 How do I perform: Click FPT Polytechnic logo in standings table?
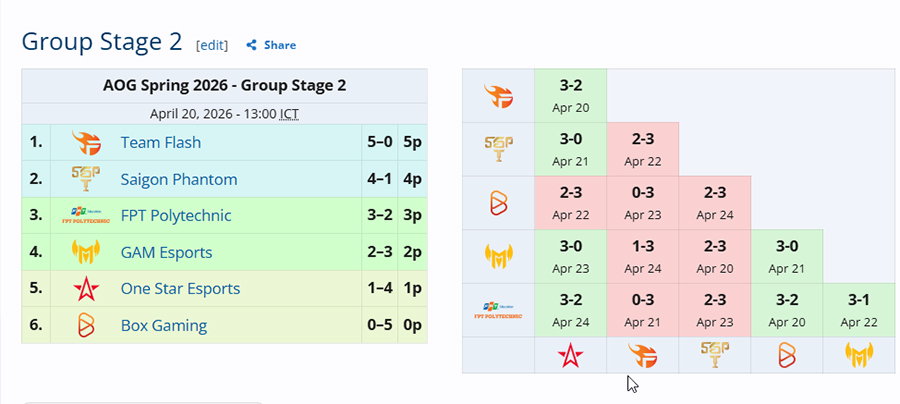(x=86, y=215)
